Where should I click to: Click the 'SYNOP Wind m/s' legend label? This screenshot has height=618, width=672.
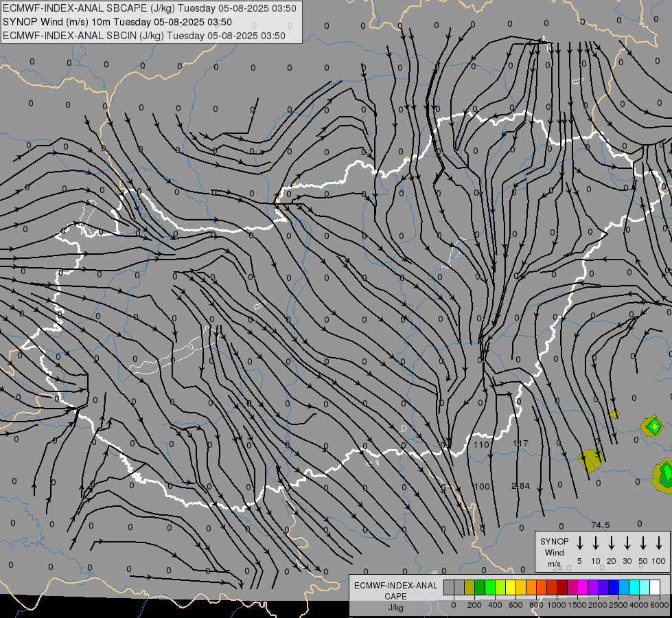tap(554, 552)
